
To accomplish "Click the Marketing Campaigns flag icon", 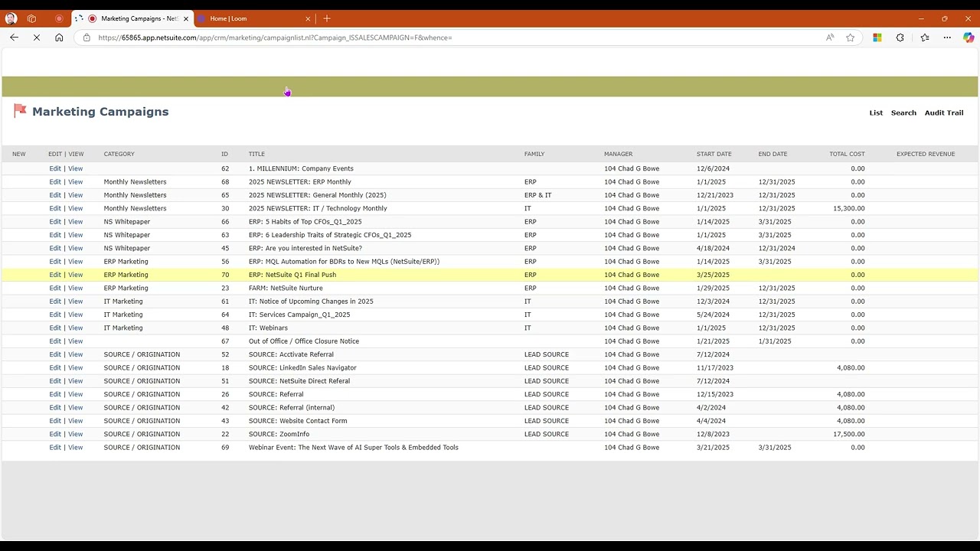I will 20,111.
